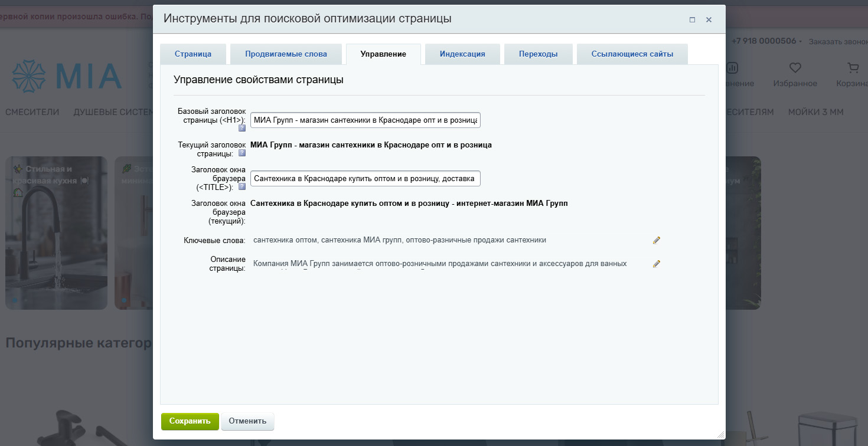Maximize the SEO tools dialog

692,19
